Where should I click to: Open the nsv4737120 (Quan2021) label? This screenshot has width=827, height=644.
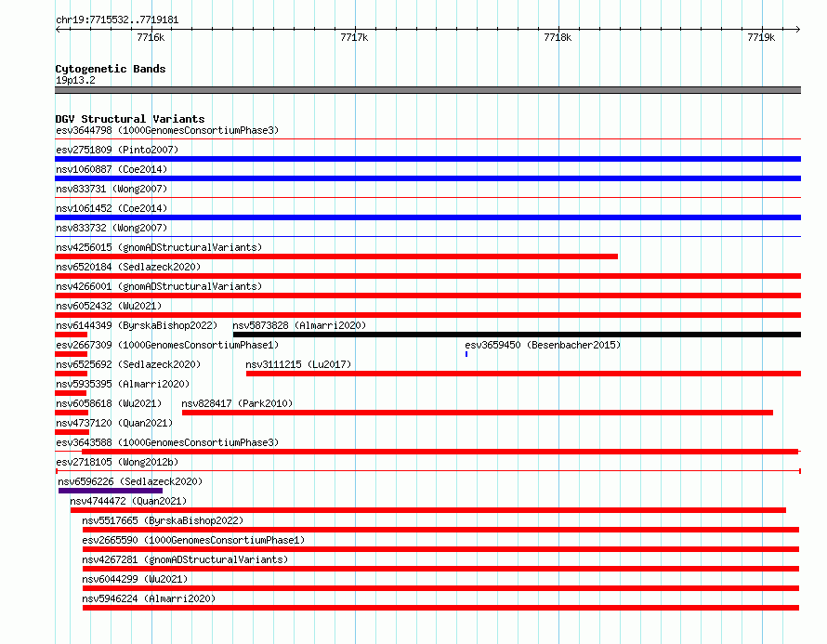114,423
